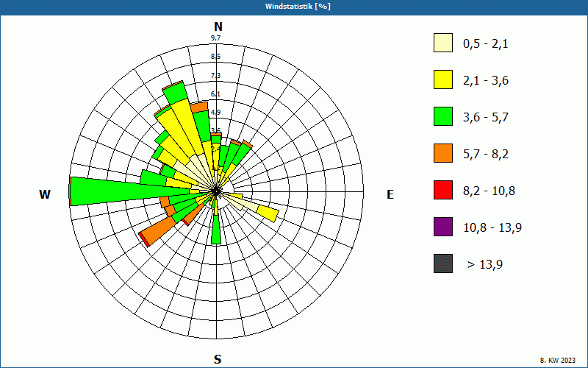Click the green south wind bar
588x368 pixels.
pos(216,229)
